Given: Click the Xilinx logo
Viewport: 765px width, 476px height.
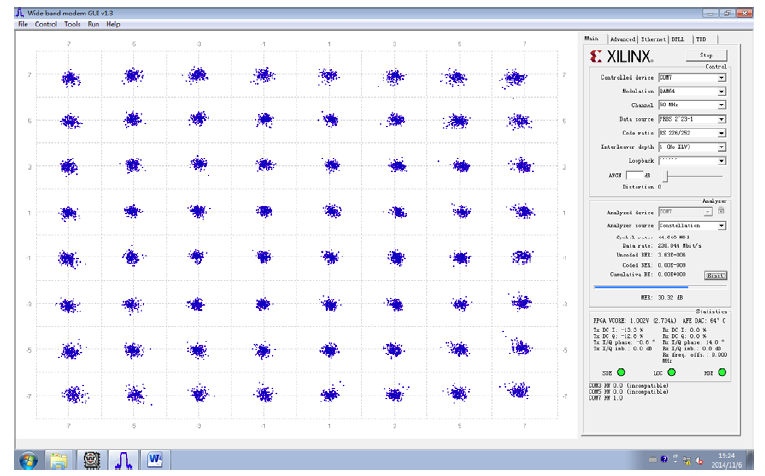Looking at the screenshot, I should coord(621,57).
